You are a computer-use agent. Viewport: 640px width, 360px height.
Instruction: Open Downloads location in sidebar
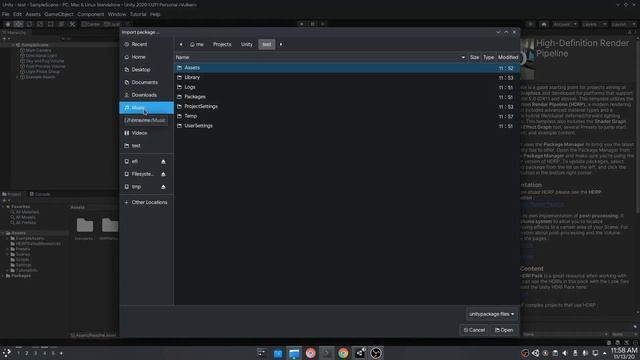(x=146, y=95)
